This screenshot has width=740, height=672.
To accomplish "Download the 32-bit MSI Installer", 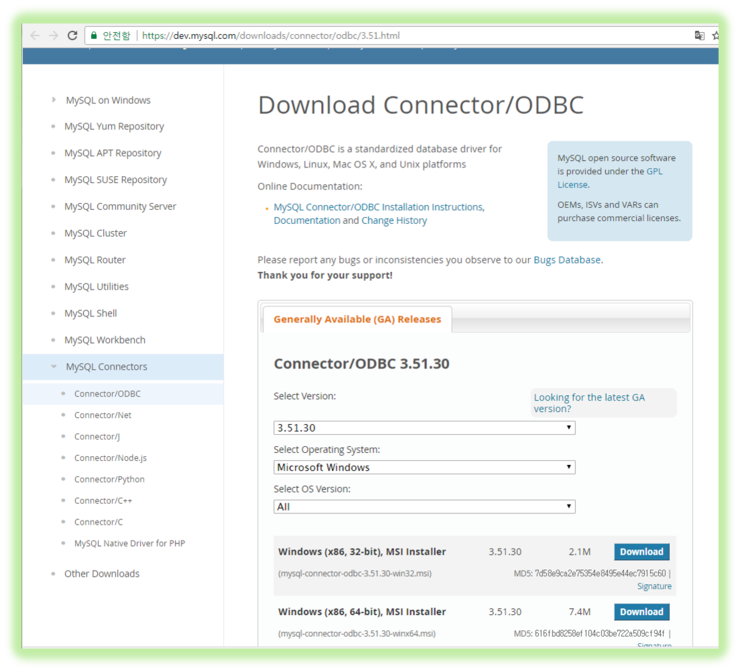I will 642,552.
